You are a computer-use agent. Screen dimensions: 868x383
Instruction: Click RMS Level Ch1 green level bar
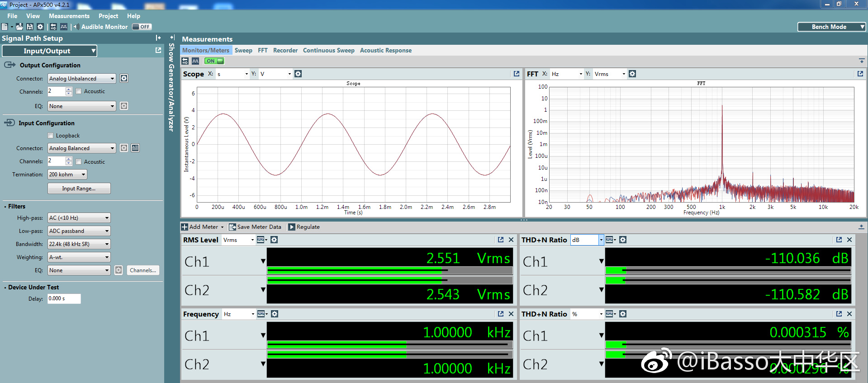click(x=390, y=270)
